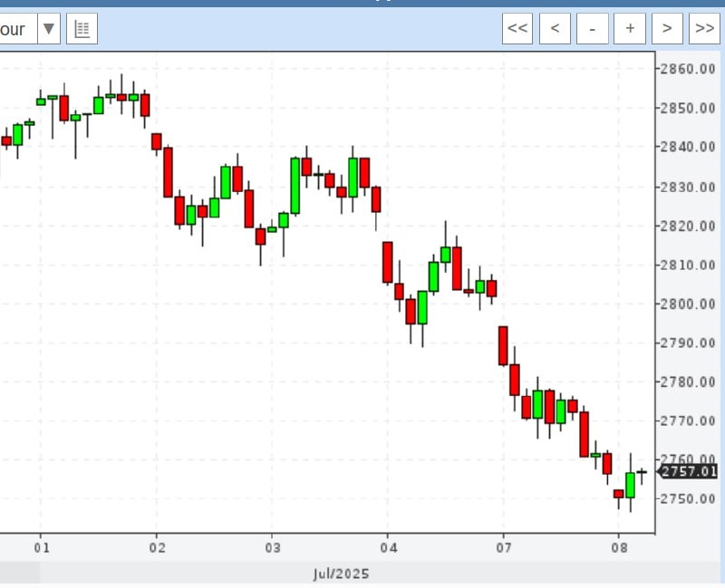Click the 2750.00 price axis label
The width and height of the screenshot is (725, 588).
pos(688,499)
